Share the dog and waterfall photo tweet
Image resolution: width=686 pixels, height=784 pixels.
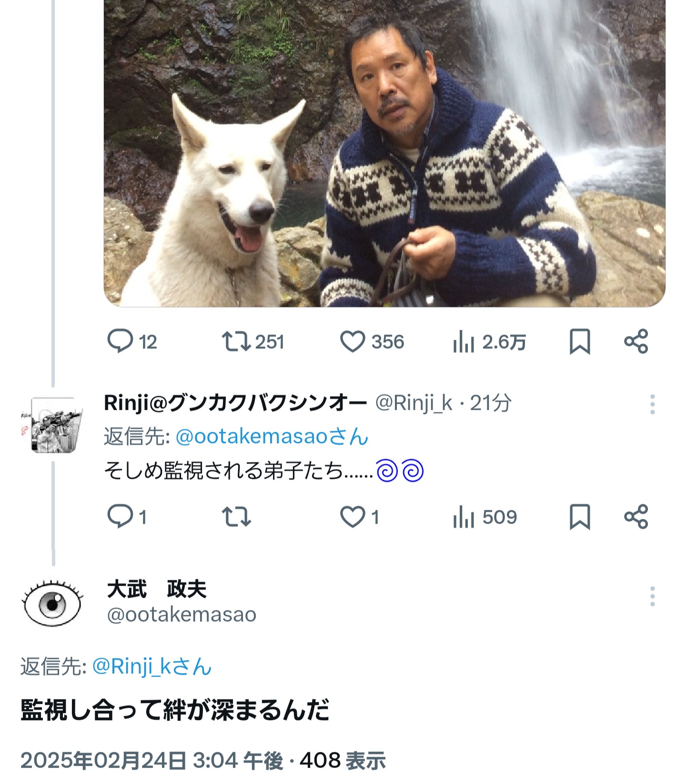[x=636, y=342]
